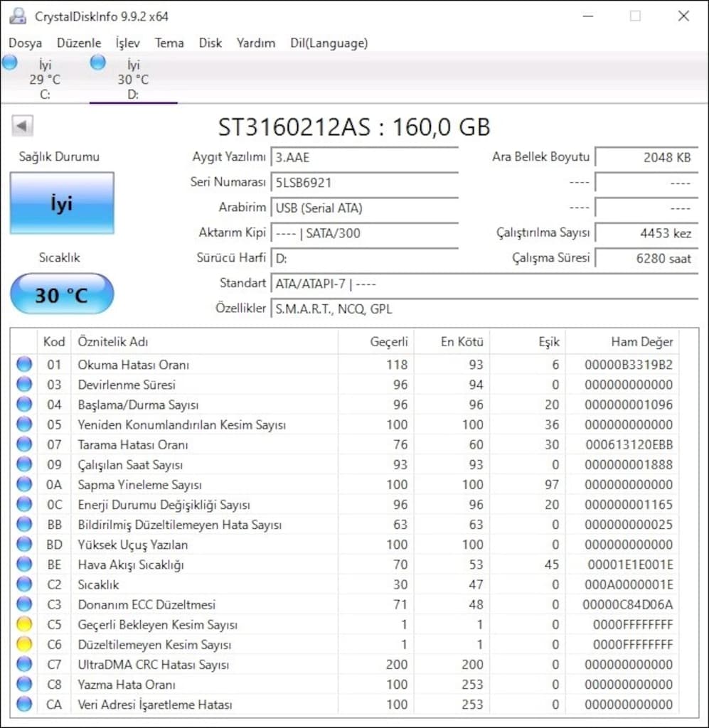
Task: Click status orb for C: drive
Action: (x=10, y=63)
